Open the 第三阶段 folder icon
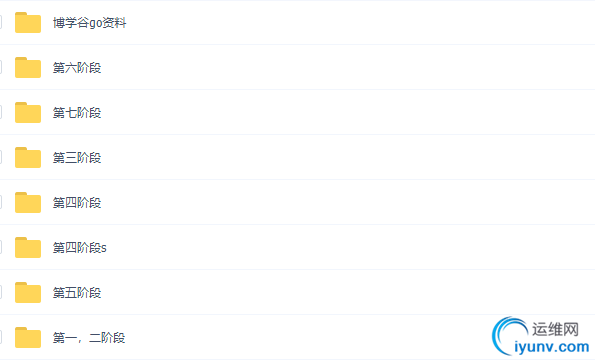Viewport: 595px width, 363px height. pyautogui.click(x=28, y=157)
